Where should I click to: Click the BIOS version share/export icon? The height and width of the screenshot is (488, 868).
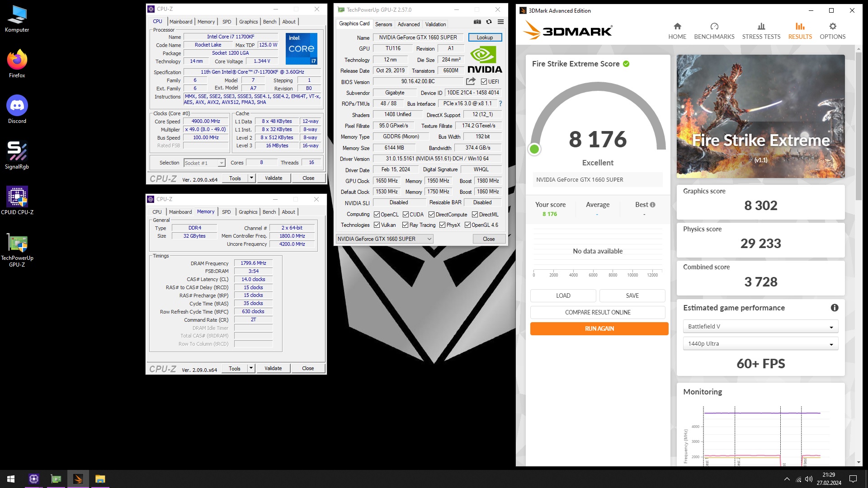tap(471, 81)
